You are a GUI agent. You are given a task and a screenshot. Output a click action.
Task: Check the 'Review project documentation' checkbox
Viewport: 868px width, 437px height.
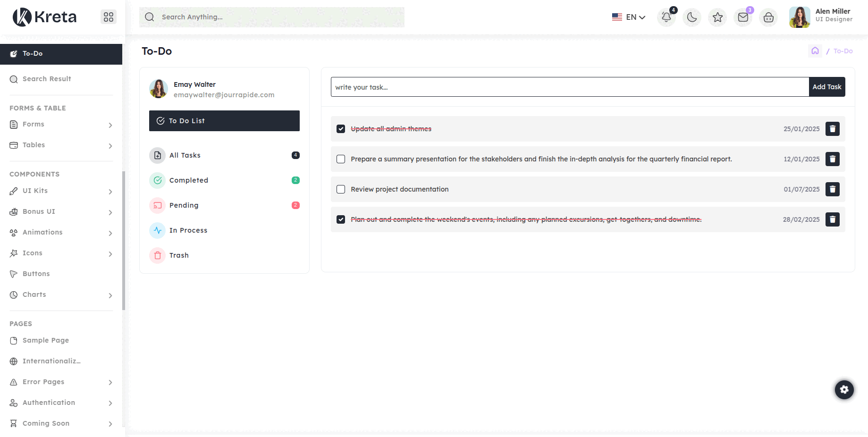pyautogui.click(x=341, y=189)
